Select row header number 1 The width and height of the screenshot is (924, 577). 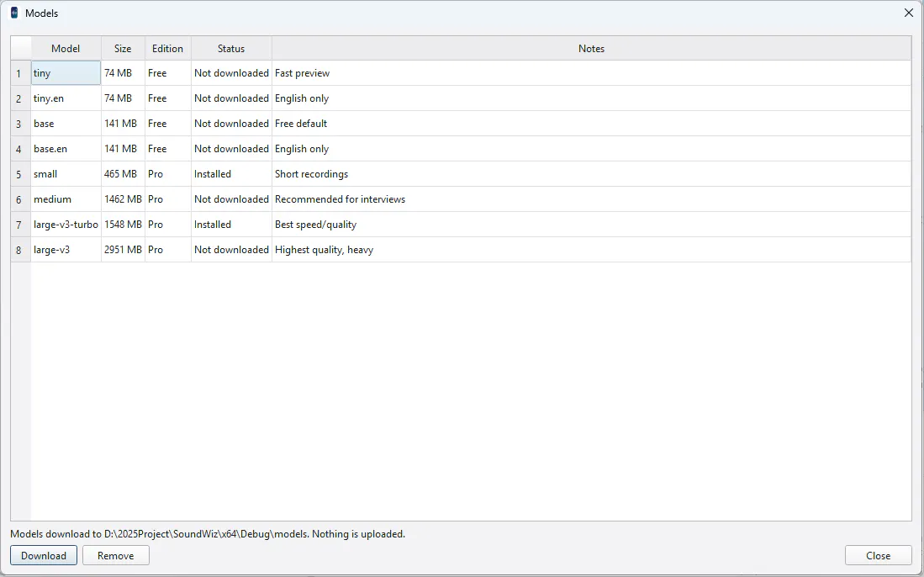(21, 73)
